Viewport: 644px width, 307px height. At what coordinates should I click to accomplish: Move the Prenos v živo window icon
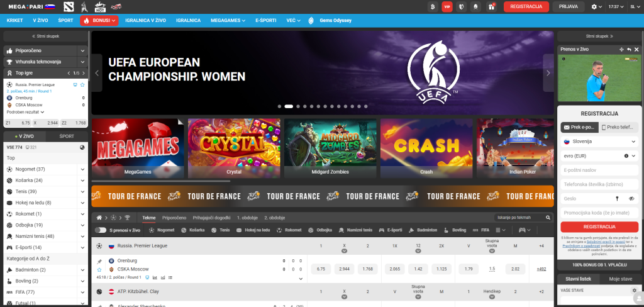tap(622, 49)
